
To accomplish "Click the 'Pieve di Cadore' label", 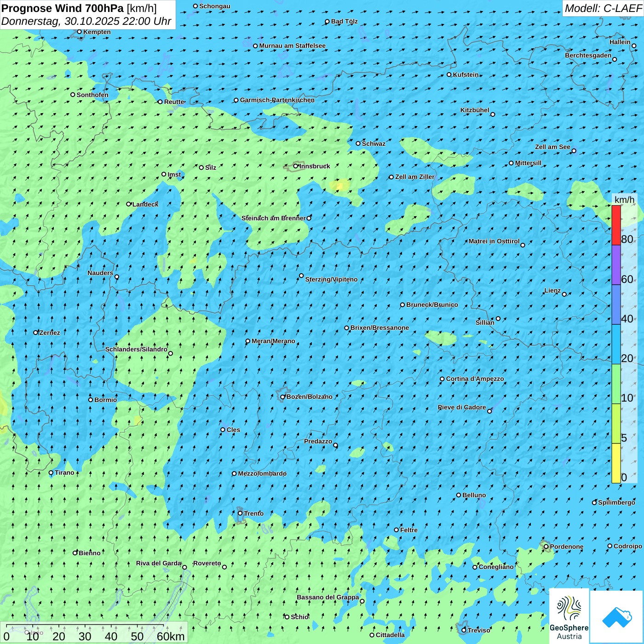I will tap(462, 407).
